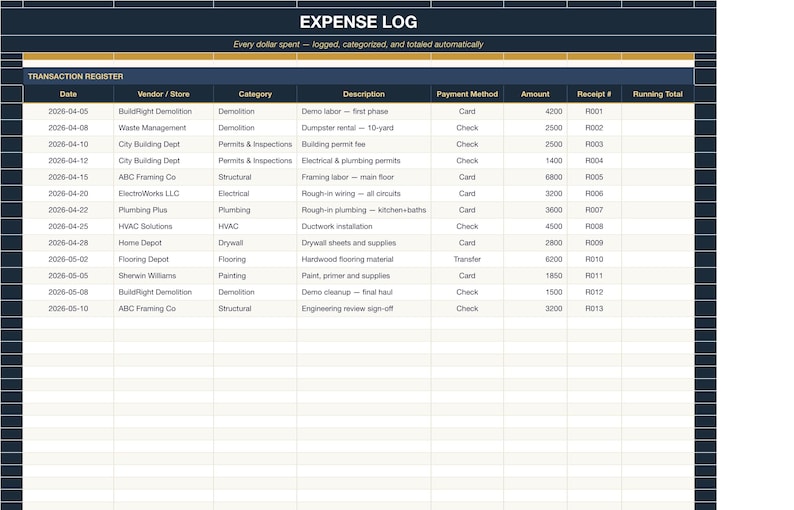Select receipt number R001
Viewport: 794px width, 510px height.
tap(594, 111)
